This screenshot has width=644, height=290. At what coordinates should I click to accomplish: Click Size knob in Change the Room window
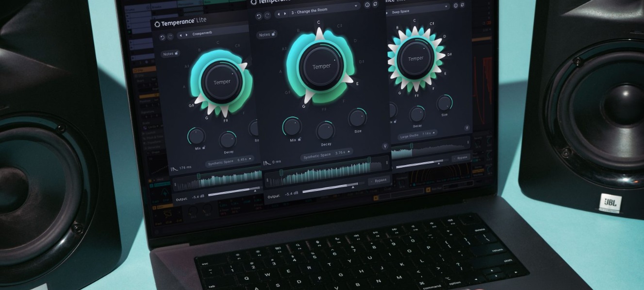[x=357, y=118]
